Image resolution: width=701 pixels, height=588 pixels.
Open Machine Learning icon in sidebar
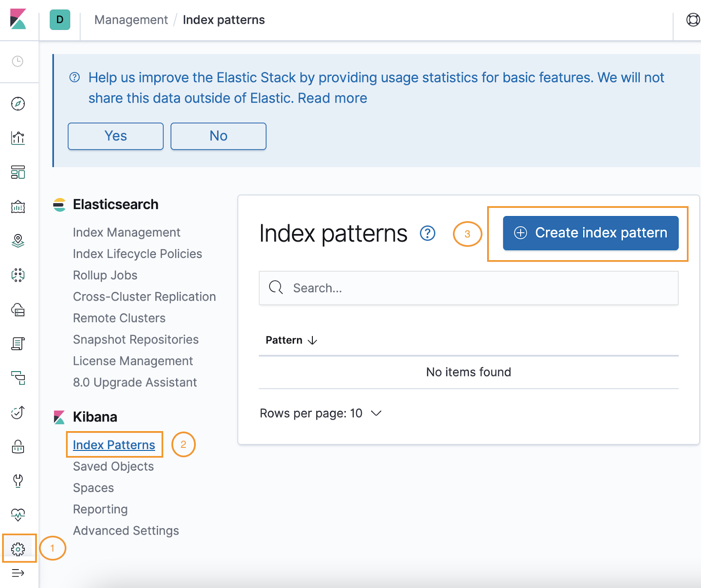coord(18,275)
